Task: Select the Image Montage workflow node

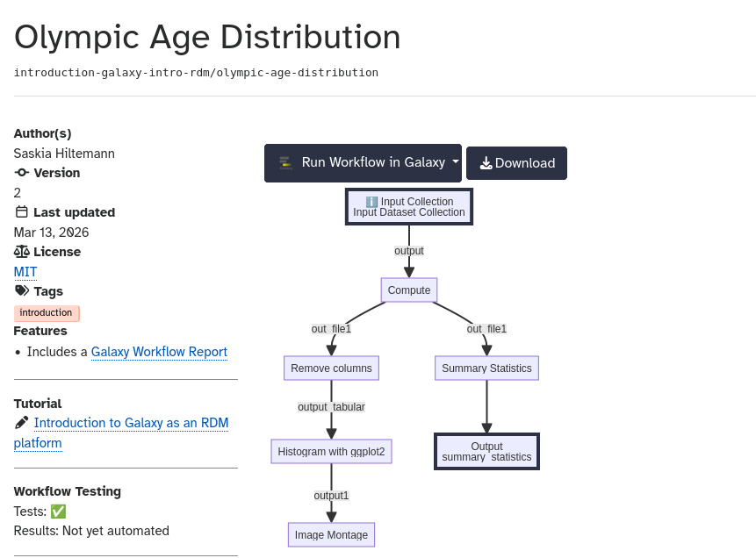Action: (x=331, y=534)
